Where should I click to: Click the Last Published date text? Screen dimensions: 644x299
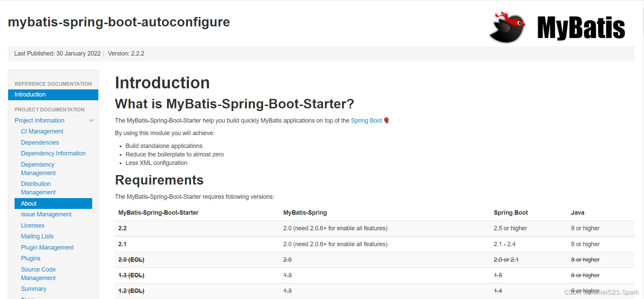(x=57, y=54)
